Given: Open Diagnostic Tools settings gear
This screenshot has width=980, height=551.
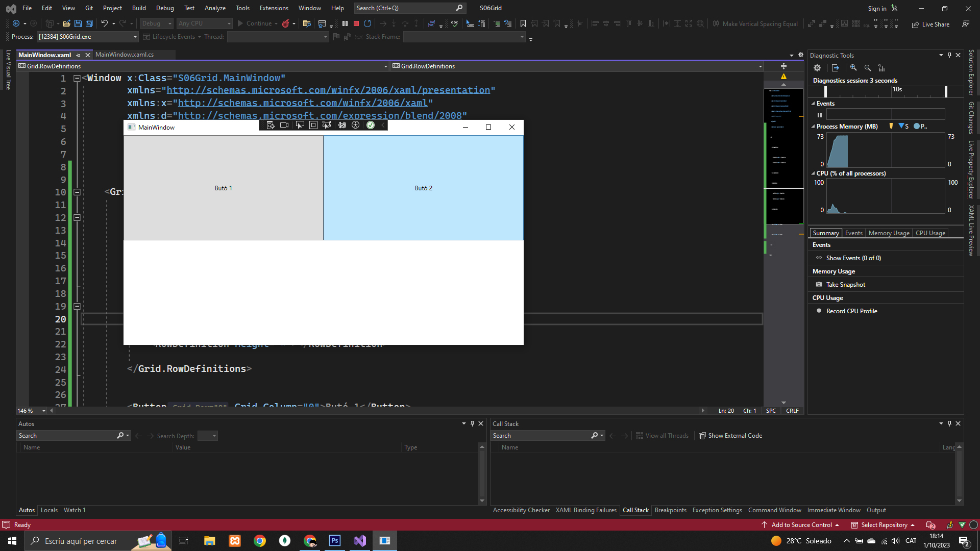Looking at the screenshot, I should 817,68.
